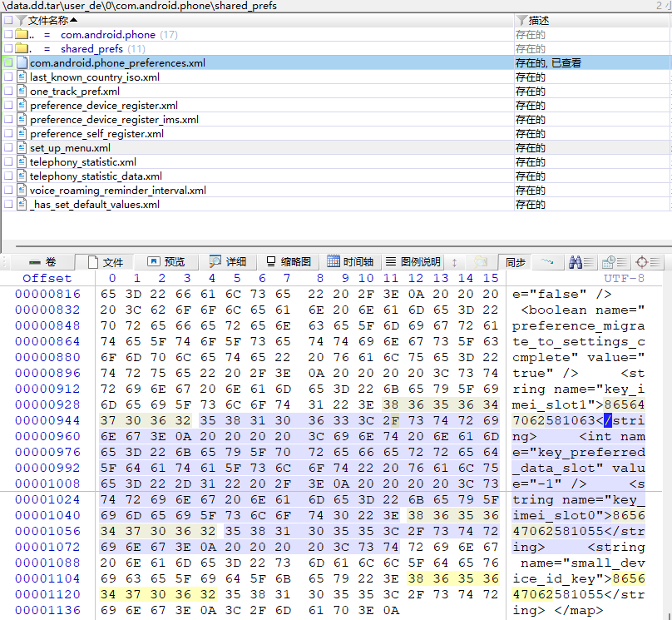
Task: Switch to the 时间轴 timeline tab
Action: (350, 262)
